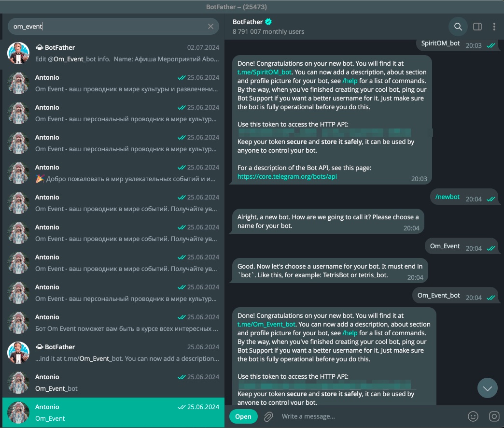Click the sent message Om_Event_bot bubble
This screenshot has height=428, width=504.
[455, 296]
